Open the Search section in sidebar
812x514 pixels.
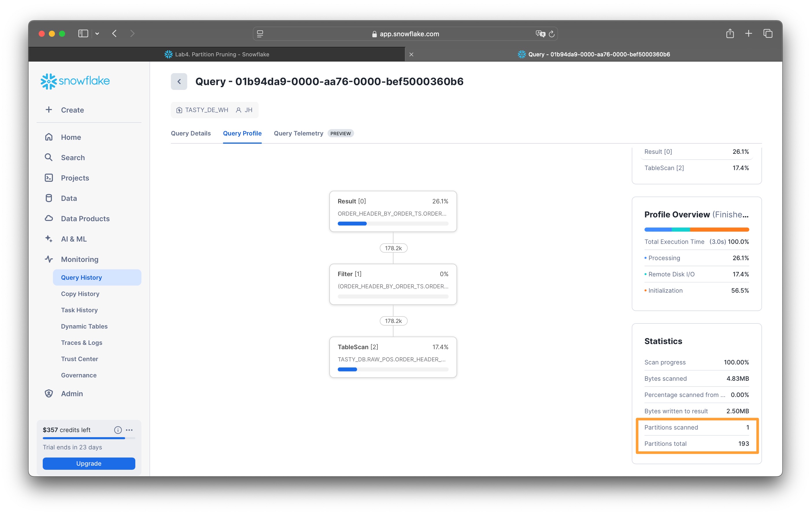click(x=73, y=158)
